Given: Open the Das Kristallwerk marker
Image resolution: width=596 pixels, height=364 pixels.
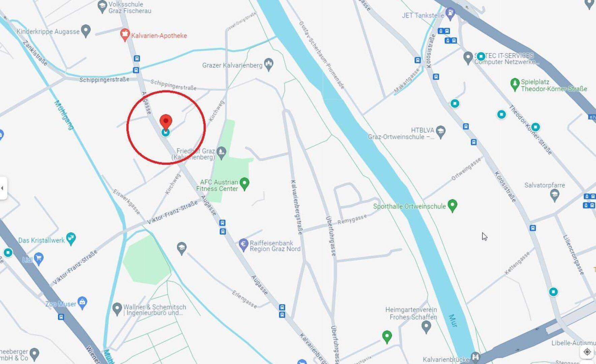Looking at the screenshot, I should 71,239.
